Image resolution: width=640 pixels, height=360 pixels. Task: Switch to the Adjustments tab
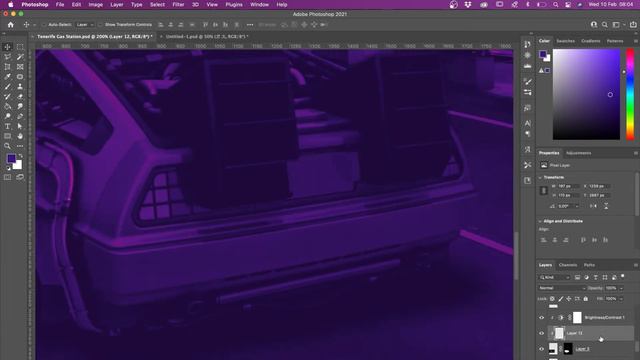click(578, 153)
